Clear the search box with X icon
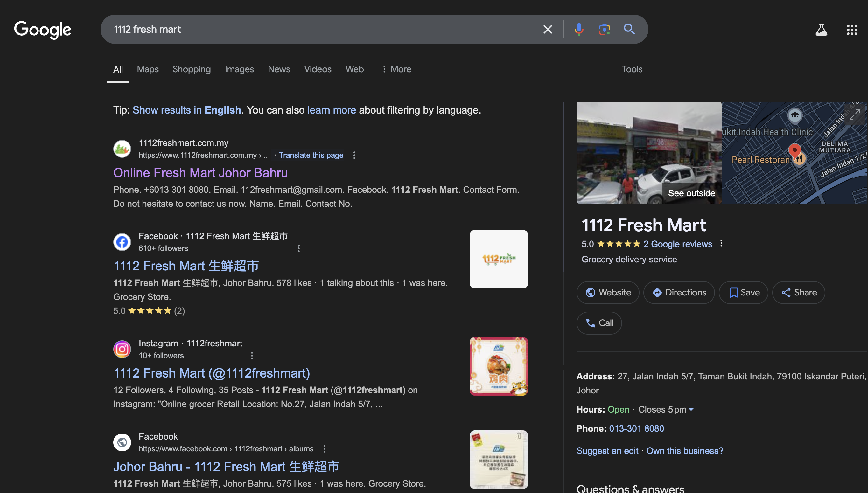868x493 pixels. [548, 30]
